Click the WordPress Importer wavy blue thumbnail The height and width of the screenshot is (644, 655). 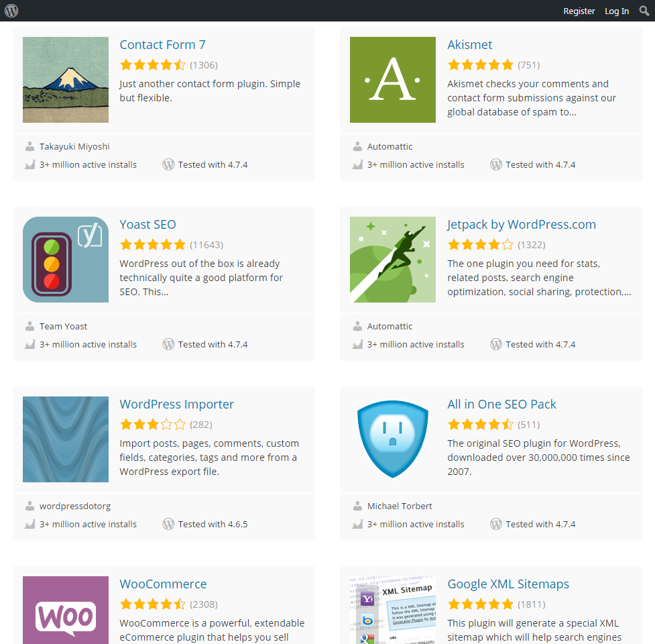66,439
